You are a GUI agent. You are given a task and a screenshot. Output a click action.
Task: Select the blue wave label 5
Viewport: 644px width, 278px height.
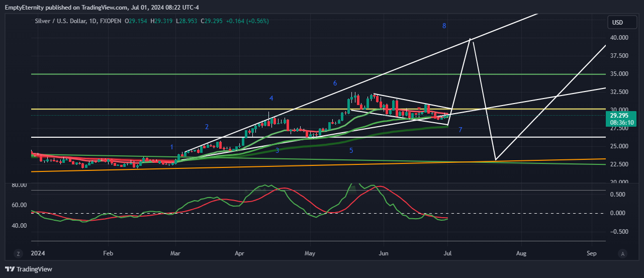[351, 150]
